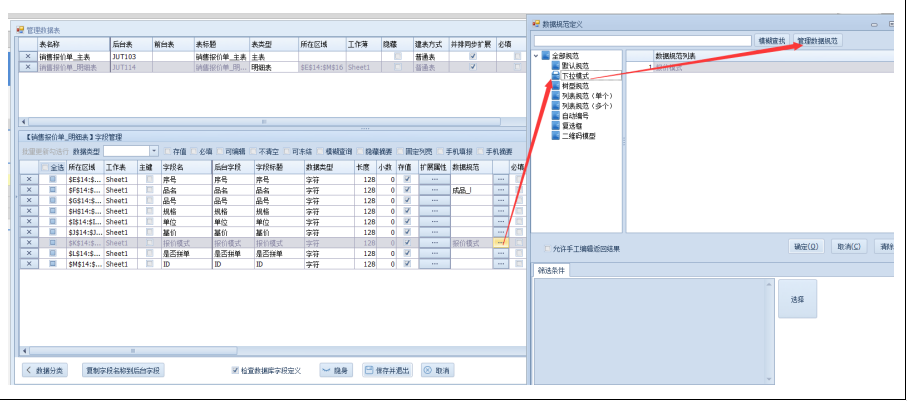Collapse the 全部规范 tree node
The image size is (907, 401).
[x=538, y=56]
